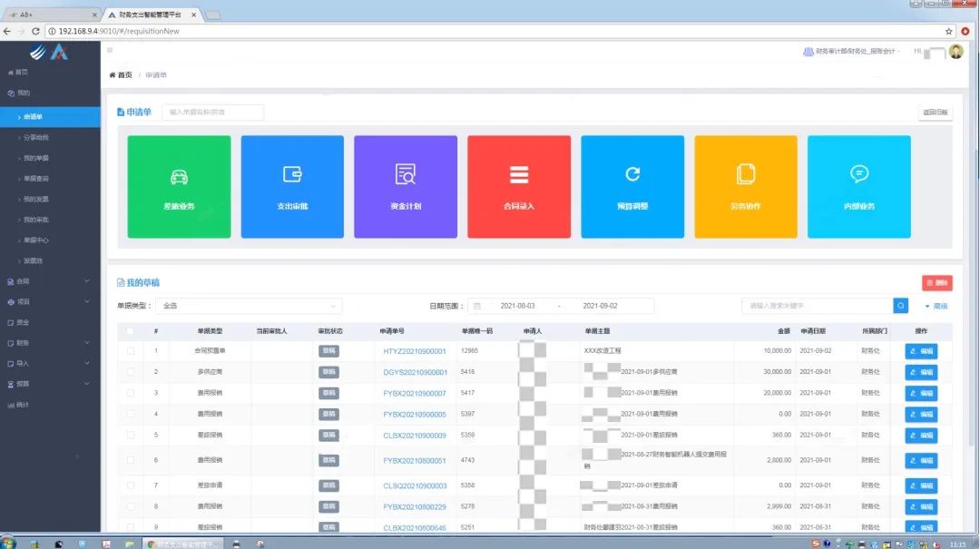Click the end date 2021-09-02 field
Screen dimensions: 980x549
(600, 306)
